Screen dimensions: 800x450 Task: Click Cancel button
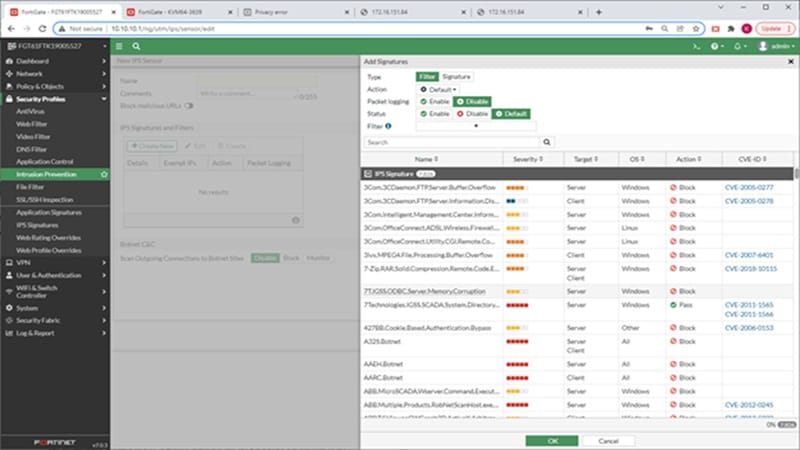(x=608, y=441)
